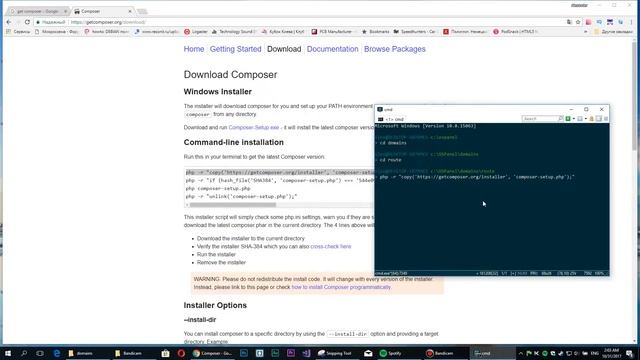Viewport: 640px width, 360px height.
Task: Switch to Chrome Composer taskbar item
Action: [212, 353]
